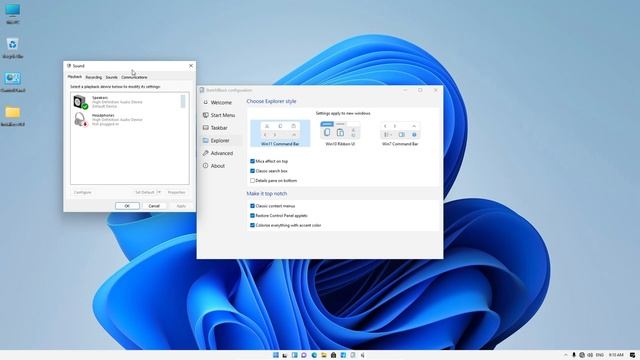Viewport: 640px width, 360px height.
Task: Open File Explorer from the taskbar
Action: (x=324, y=355)
